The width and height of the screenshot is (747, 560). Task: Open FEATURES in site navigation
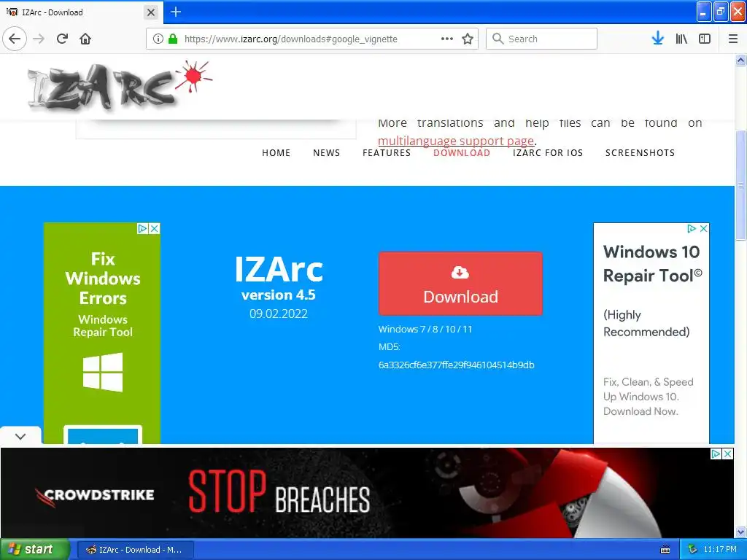pos(387,153)
